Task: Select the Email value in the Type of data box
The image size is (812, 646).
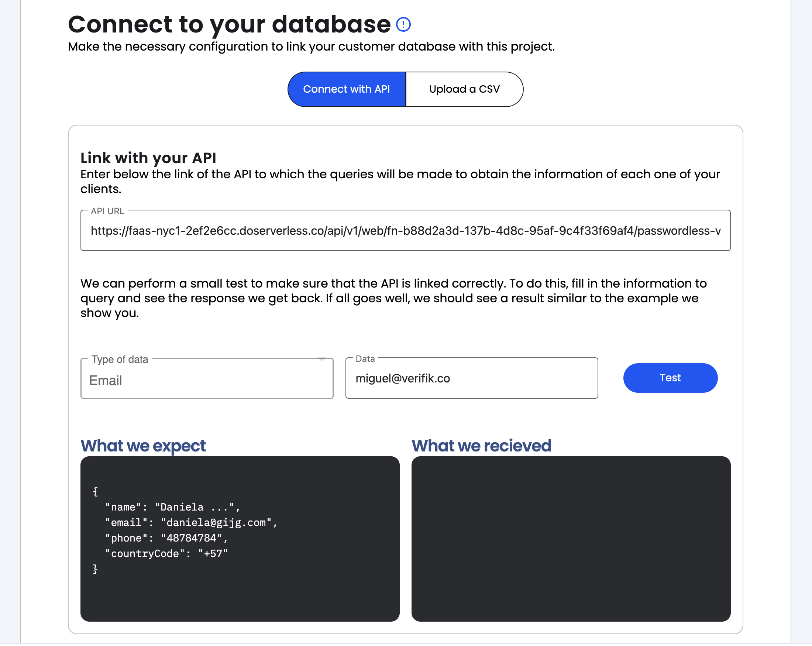Action: point(106,381)
